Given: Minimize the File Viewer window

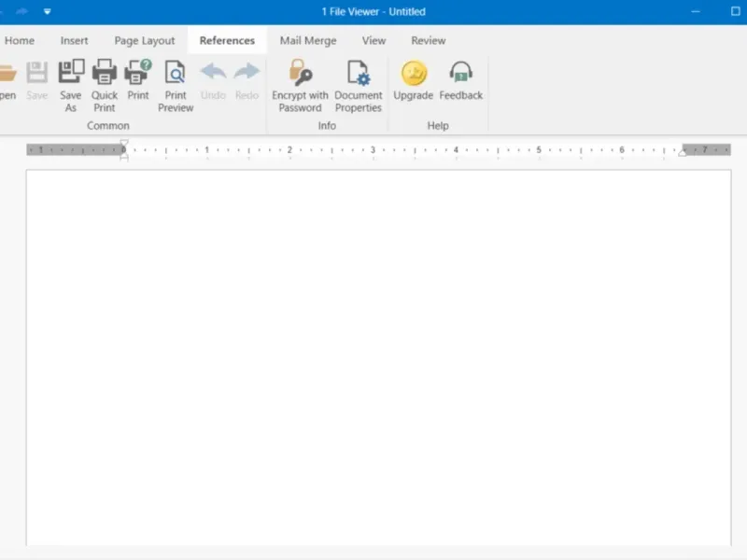Looking at the screenshot, I should coord(696,11).
